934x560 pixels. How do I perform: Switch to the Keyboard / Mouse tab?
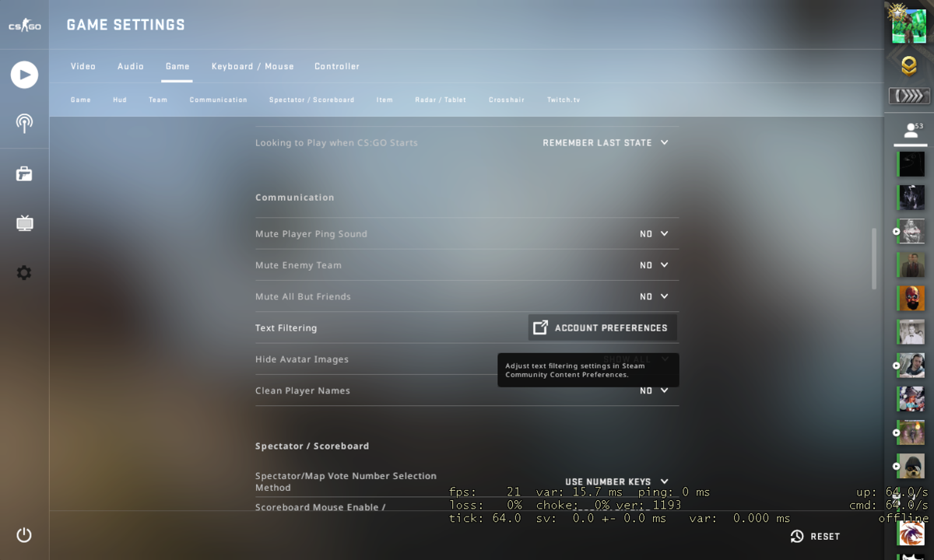click(x=253, y=66)
